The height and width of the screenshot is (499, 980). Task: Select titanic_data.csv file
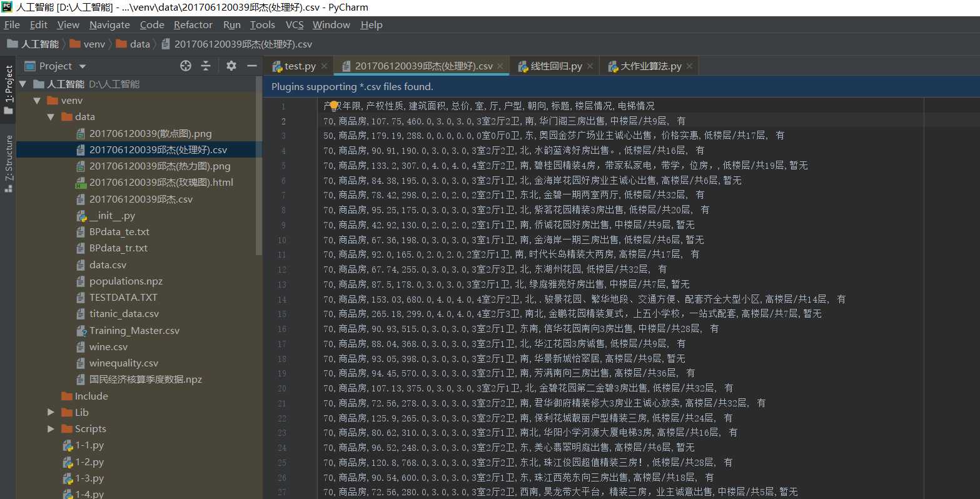pos(124,314)
